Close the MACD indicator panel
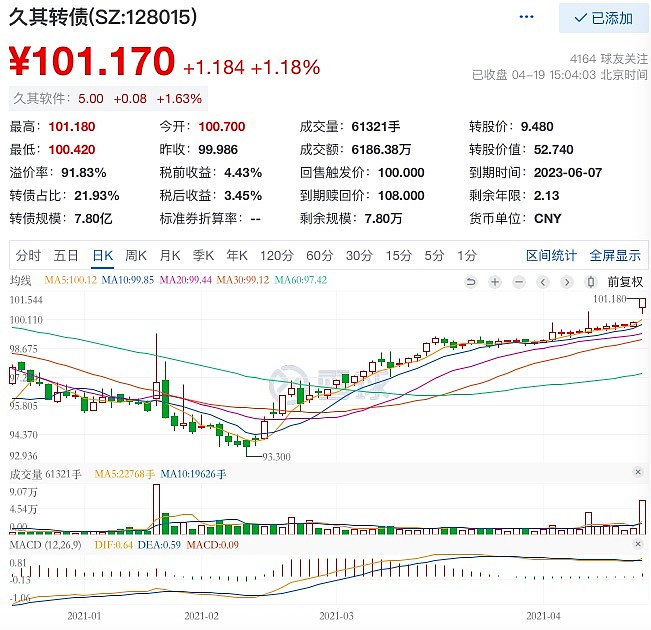Image resolution: width=651 pixels, height=630 pixels. [638, 544]
